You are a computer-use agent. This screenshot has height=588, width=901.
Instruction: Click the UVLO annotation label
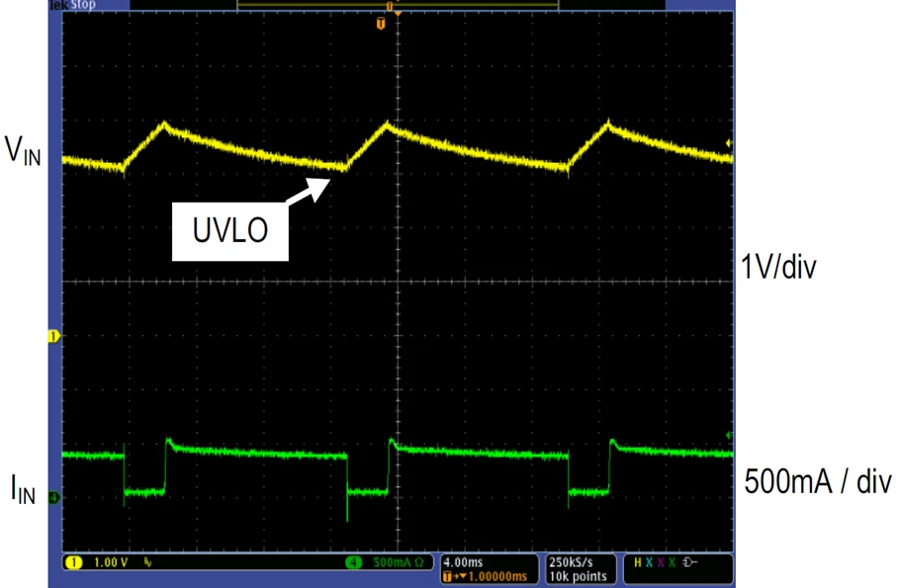point(229,232)
